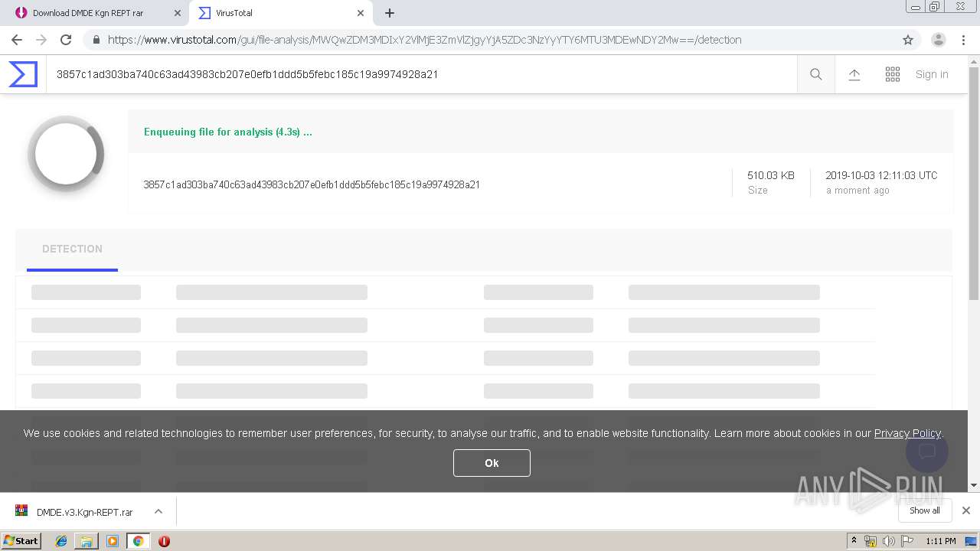
Task: Click the network tray icon
Action: (x=871, y=541)
